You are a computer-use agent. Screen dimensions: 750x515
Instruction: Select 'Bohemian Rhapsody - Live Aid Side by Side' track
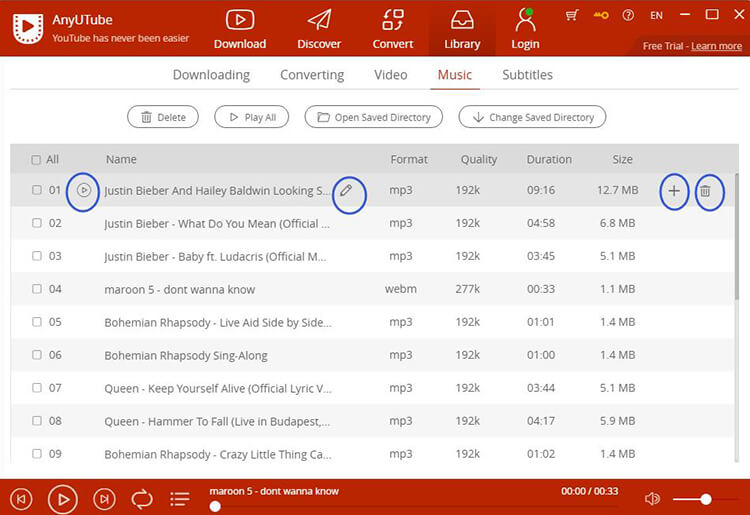point(218,322)
